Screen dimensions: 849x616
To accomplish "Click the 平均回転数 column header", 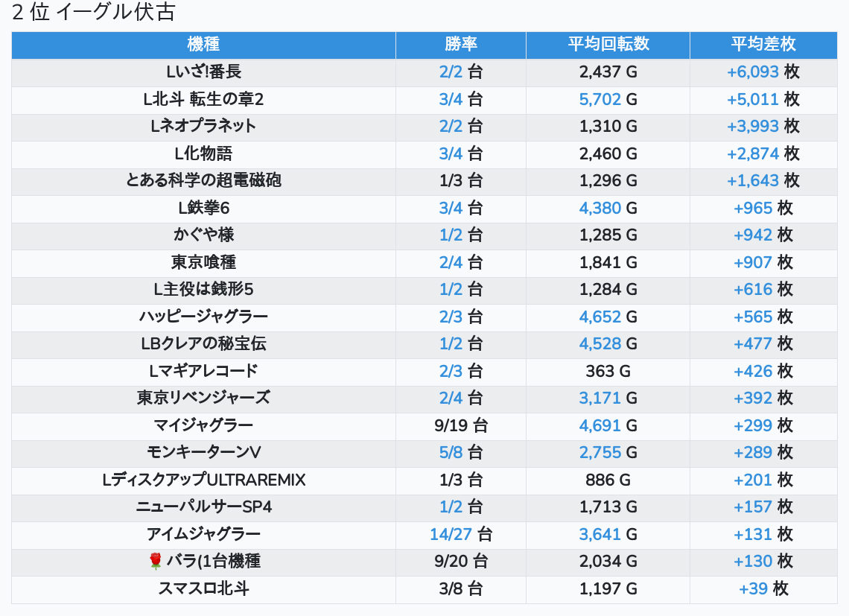I will (x=608, y=45).
